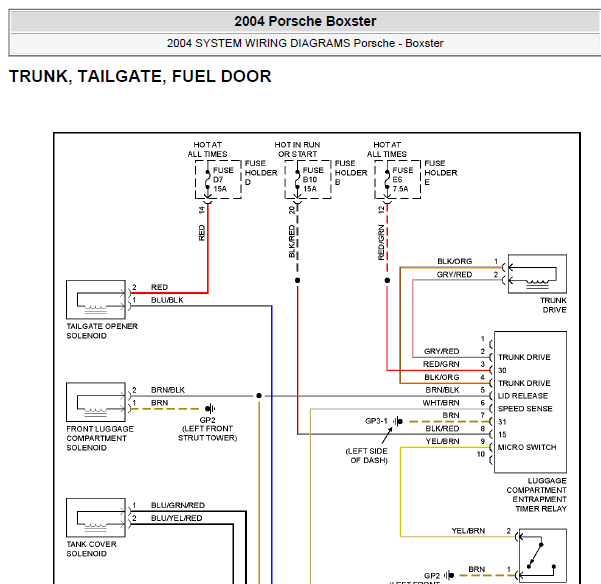
Task: Click the "BRN/BLK" label at front luggage solenoid
Action: (x=168, y=390)
